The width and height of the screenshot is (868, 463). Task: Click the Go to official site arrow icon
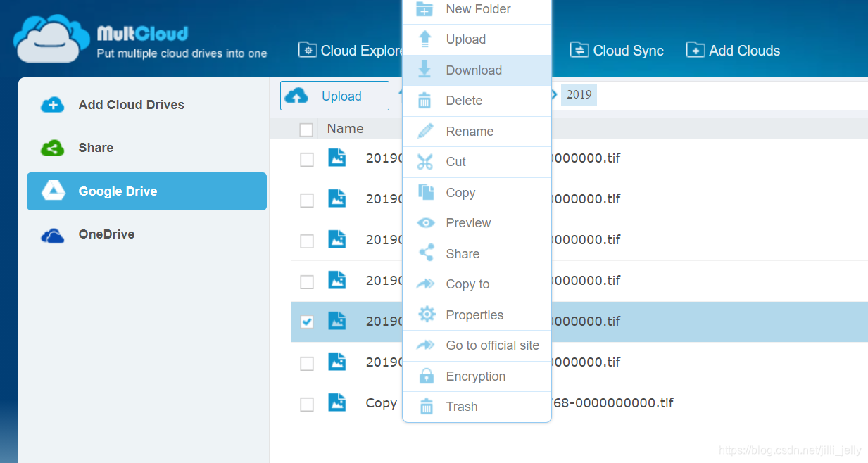425,345
